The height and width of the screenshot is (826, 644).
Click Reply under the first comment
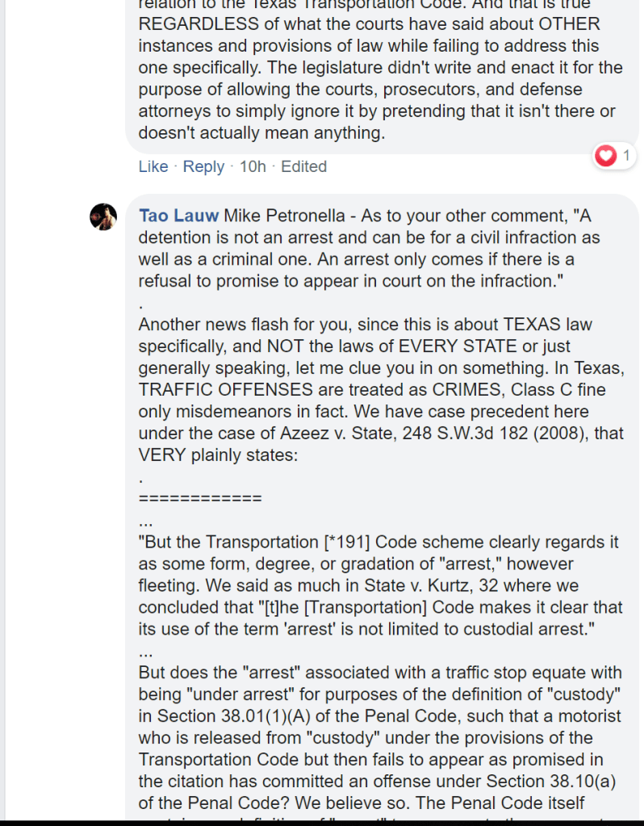coord(203,166)
